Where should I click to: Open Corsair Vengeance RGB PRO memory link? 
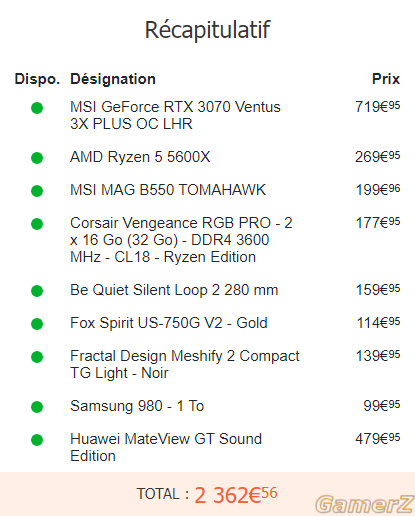point(181,240)
